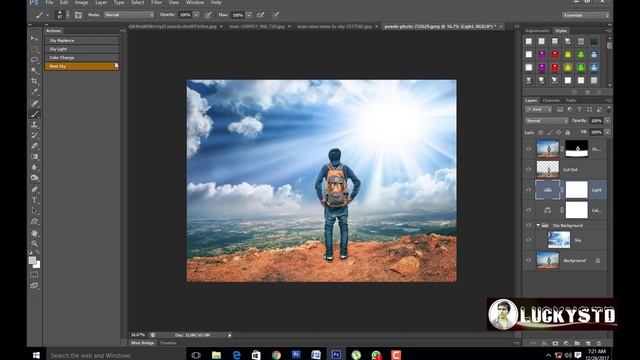
Task: Apply the yellow style swatch in second row
Action: (x=568, y=55)
